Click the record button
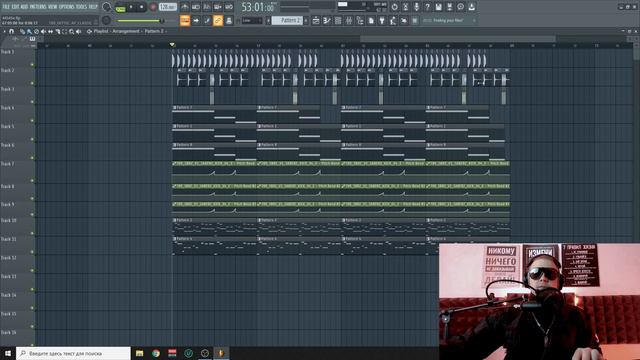The width and height of the screenshot is (640, 360). click(x=153, y=7)
